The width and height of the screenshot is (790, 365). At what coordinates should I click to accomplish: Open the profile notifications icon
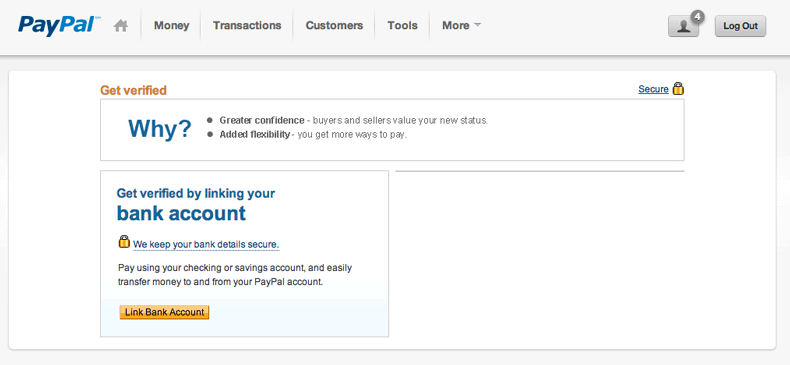point(683,26)
